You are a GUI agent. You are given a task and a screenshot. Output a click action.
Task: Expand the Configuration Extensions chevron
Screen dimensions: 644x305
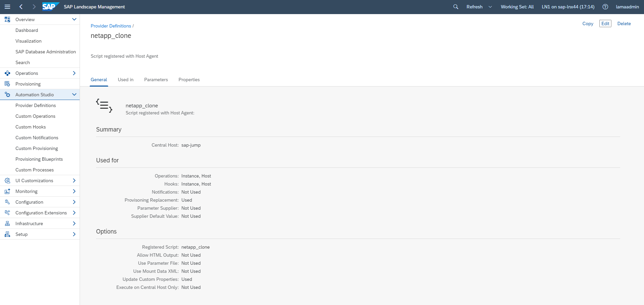[x=74, y=213]
